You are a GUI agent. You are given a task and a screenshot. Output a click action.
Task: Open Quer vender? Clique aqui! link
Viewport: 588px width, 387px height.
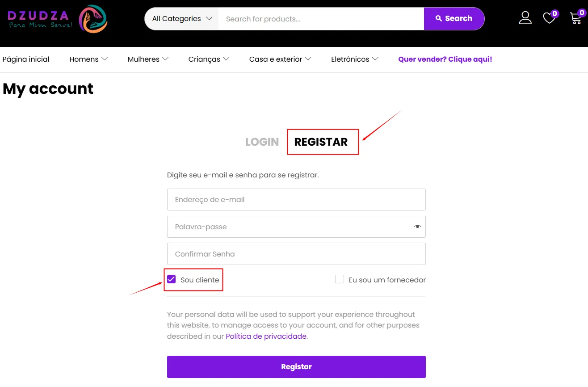click(x=445, y=59)
